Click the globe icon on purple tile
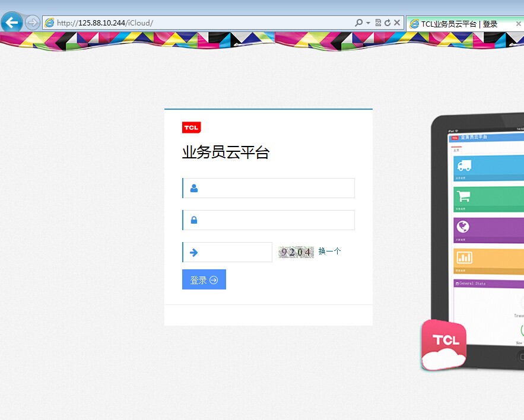524x420 pixels. (463, 227)
